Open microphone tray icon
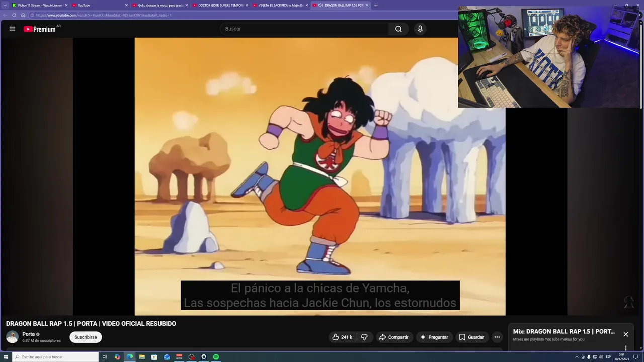This screenshot has width=644, height=362. point(589,357)
